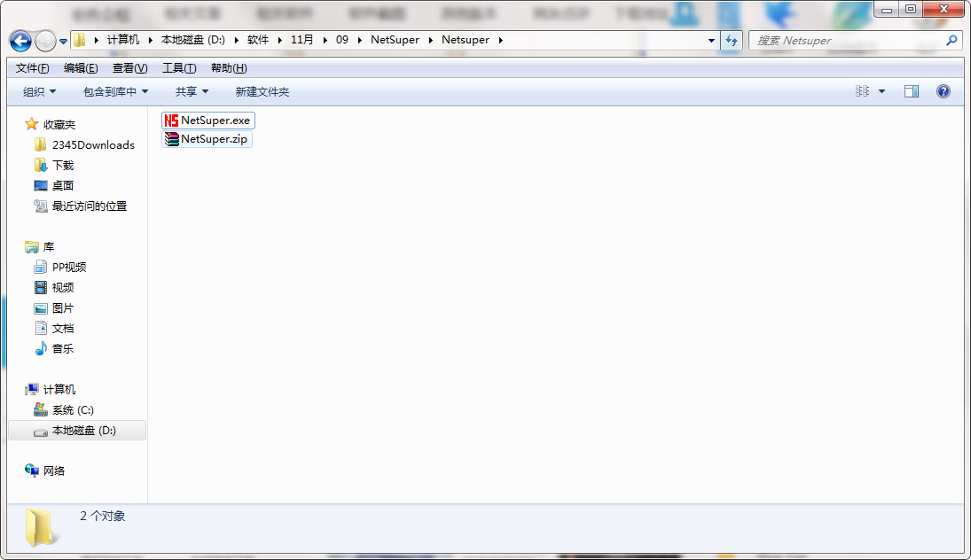This screenshot has width=971, height=560.
Task: Open the preview pane icon
Action: click(x=911, y=90)
